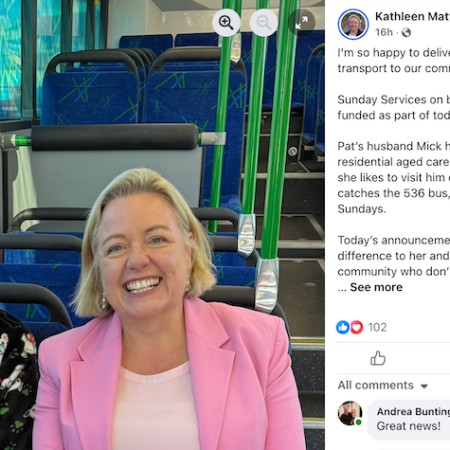Click the 16h post timestamp

point(384,32)
